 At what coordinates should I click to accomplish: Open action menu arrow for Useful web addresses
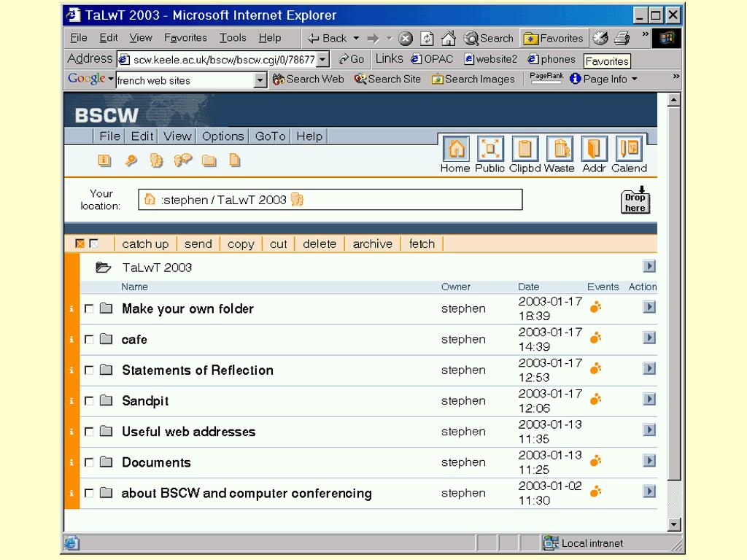(649, 430)
